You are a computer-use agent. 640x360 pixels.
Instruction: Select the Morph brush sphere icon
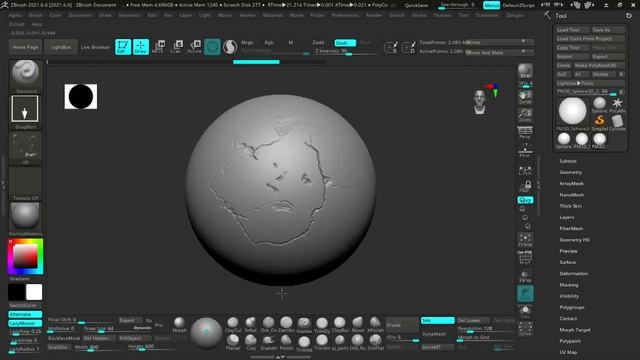(179, 324)
